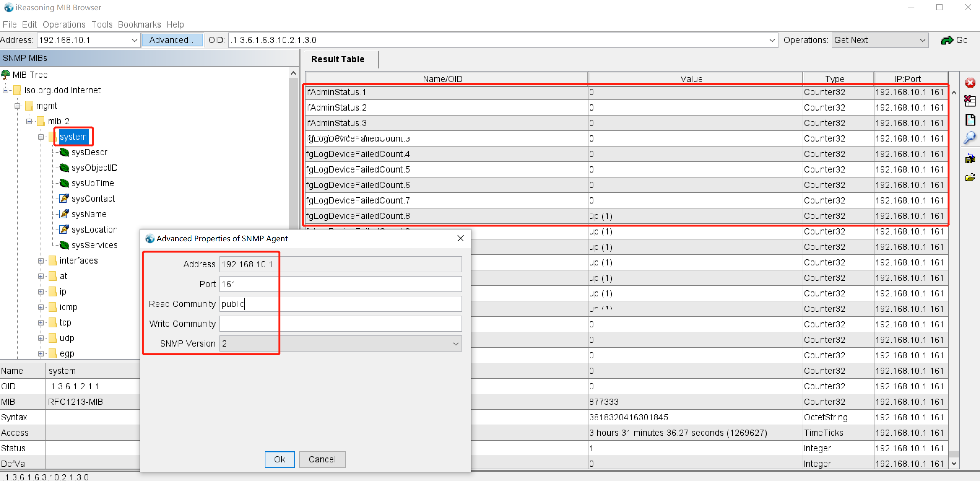Click the result table scroll down arrow
Screen dimensions: 980x481
(x=954, y=463)
